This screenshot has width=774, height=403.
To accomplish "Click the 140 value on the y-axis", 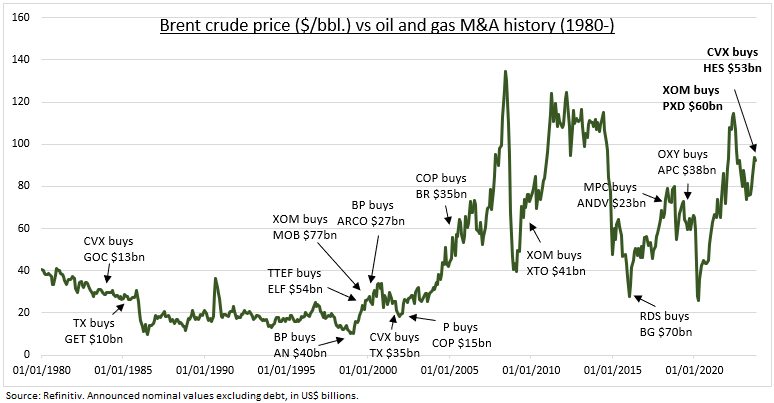I will pyautogui.click(x=20, y=59).
